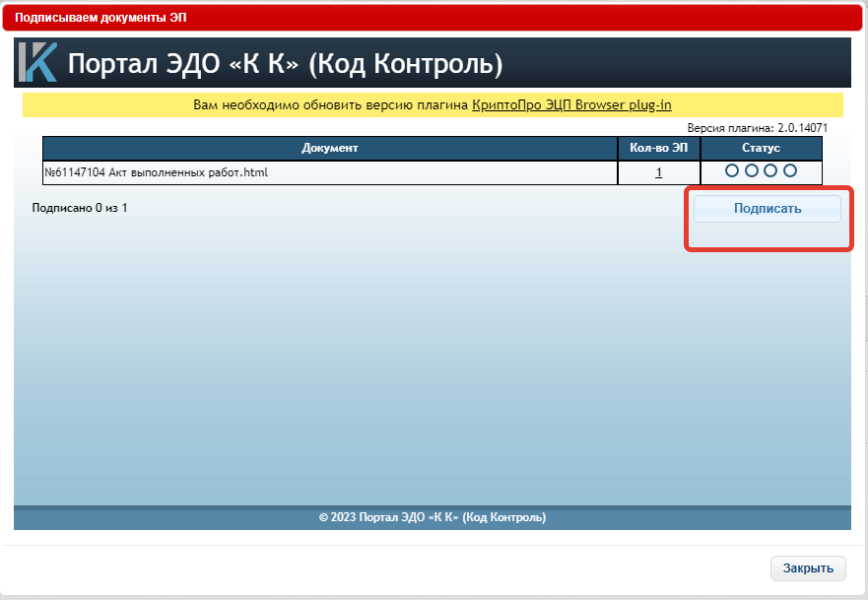
Task: Click the Версия плагина 2.0.14071 label
Action: pyautogui.click(x=758, y=128)
